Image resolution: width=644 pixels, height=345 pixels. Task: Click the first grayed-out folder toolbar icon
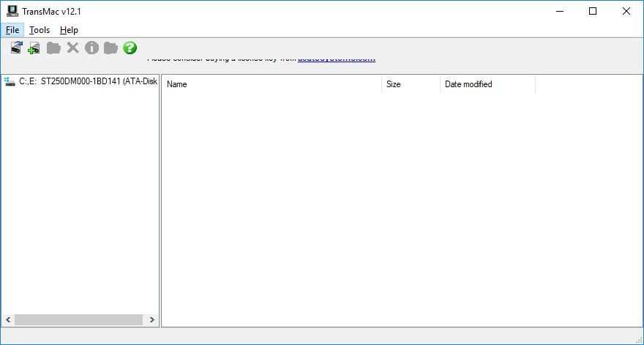pos(53,48)
